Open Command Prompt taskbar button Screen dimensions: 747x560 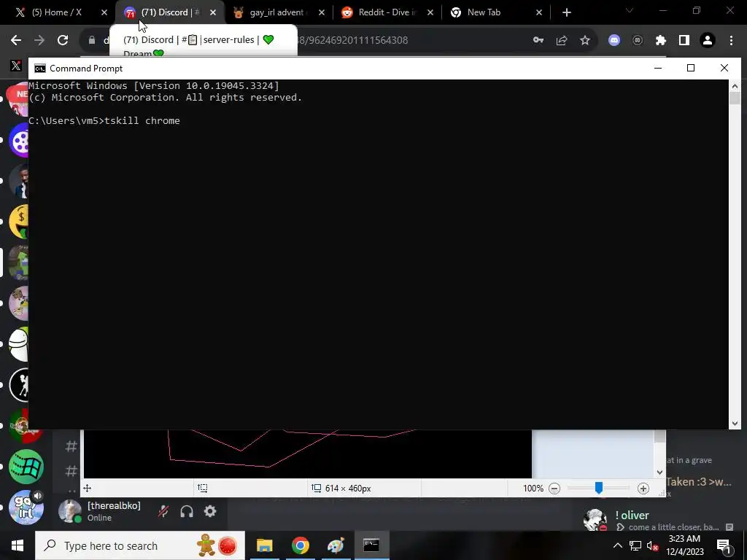371,545
